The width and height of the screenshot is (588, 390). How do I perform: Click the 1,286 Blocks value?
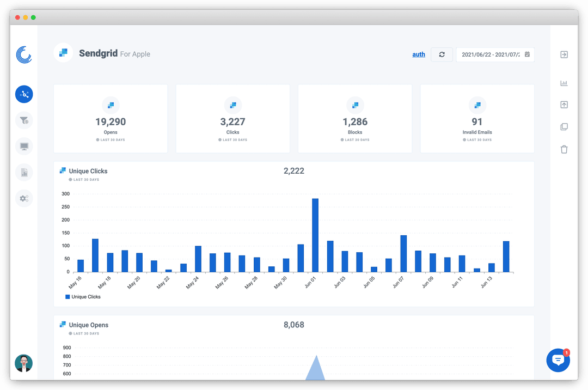(355, 122)
